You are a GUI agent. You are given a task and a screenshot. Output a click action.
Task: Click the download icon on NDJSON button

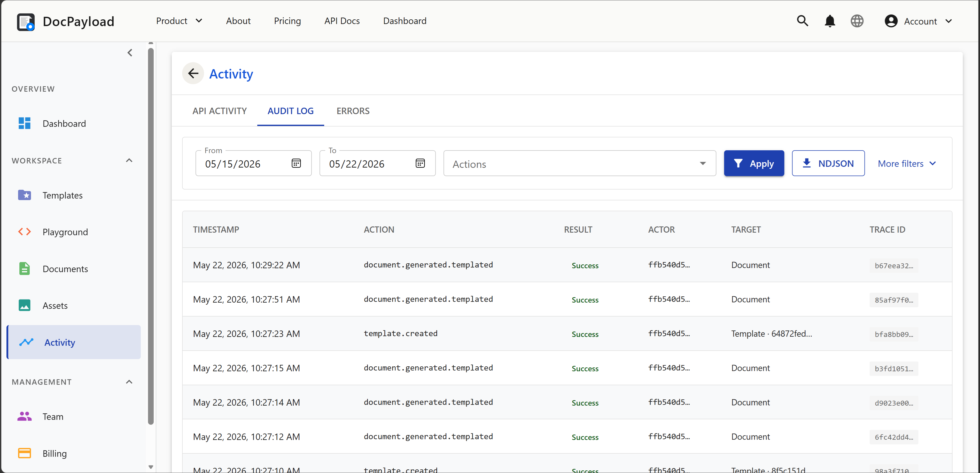pos(806,163)
